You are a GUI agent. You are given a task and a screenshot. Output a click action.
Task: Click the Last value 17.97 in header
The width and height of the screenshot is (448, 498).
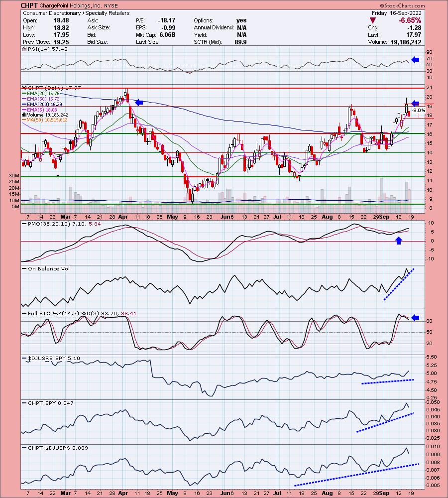click(414, 35)
